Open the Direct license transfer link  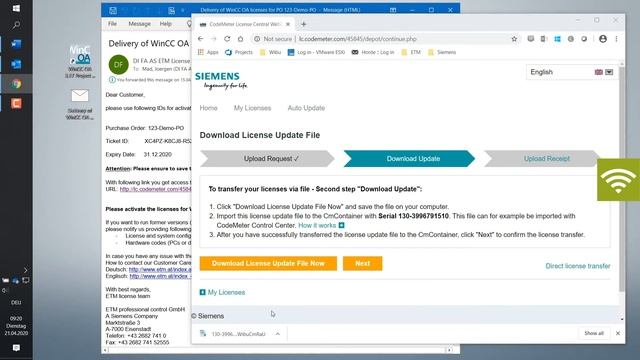click(578, 266)
